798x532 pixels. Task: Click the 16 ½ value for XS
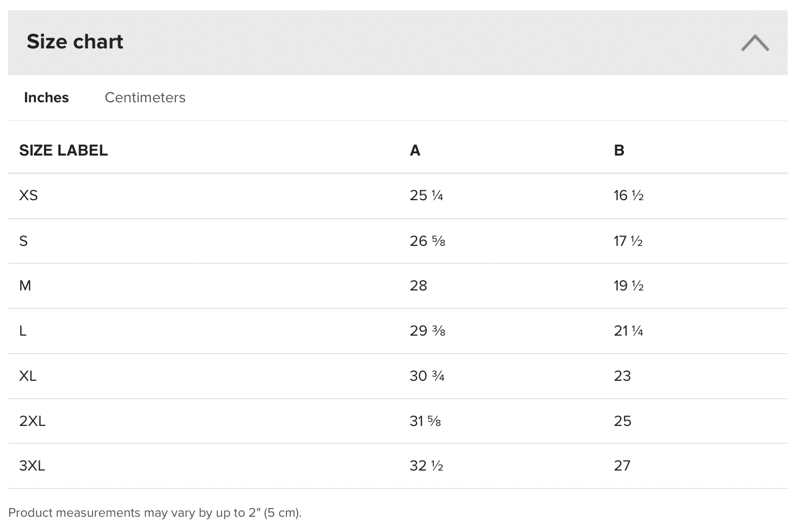(x=628, y=195)
